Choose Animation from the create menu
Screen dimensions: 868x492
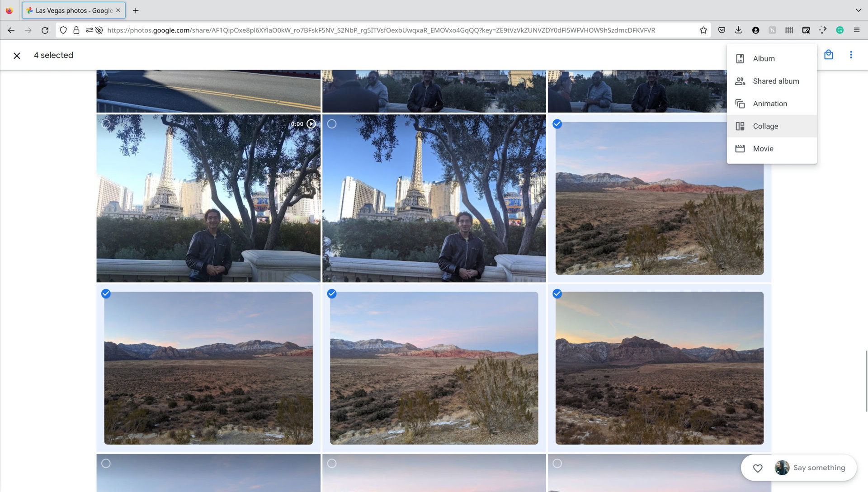pyautogui.click(x=770, y=104)
